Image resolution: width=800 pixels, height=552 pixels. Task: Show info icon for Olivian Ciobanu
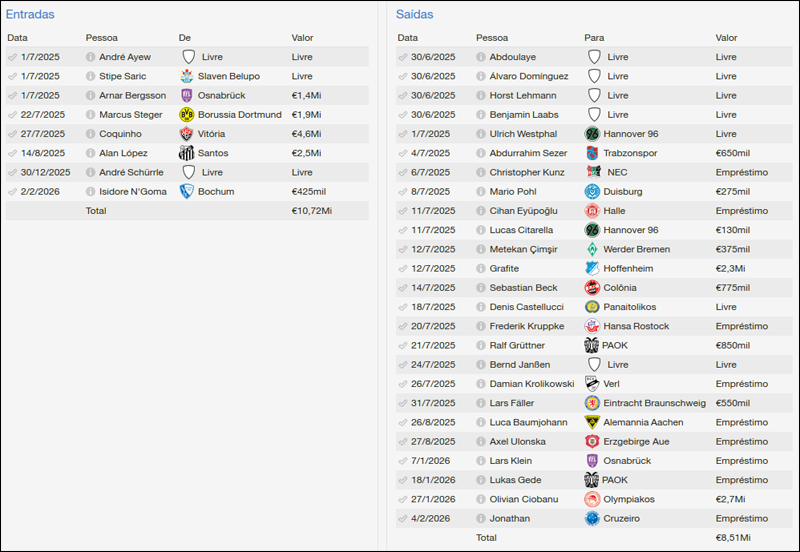point(482,499)
